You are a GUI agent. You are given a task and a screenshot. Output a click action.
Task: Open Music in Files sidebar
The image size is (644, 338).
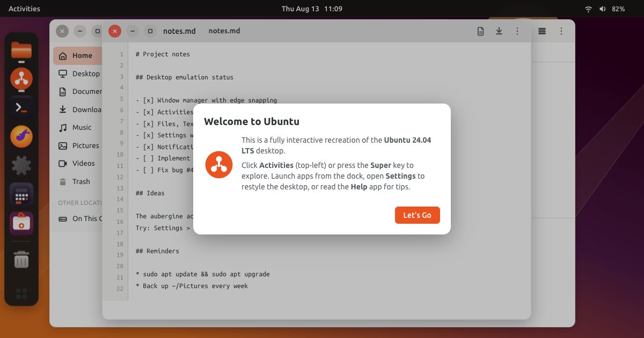pyautogui.click(x=78, y=128)
